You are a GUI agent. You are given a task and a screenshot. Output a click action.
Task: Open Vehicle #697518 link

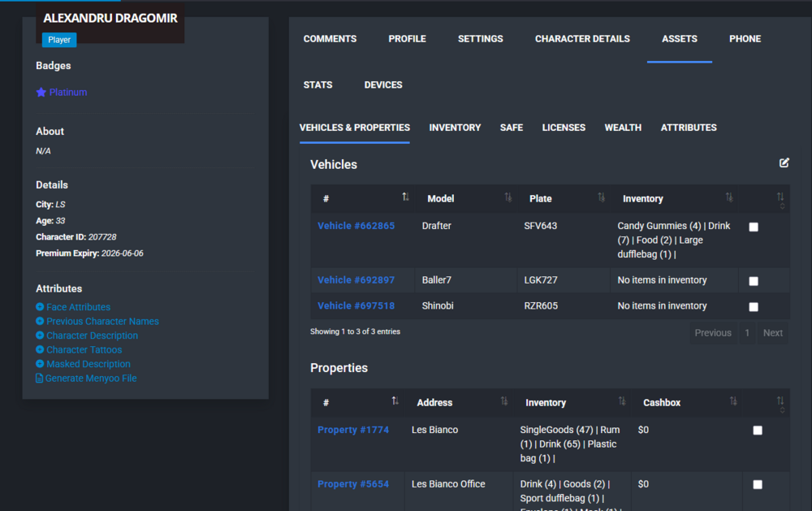tap(356, 305)
